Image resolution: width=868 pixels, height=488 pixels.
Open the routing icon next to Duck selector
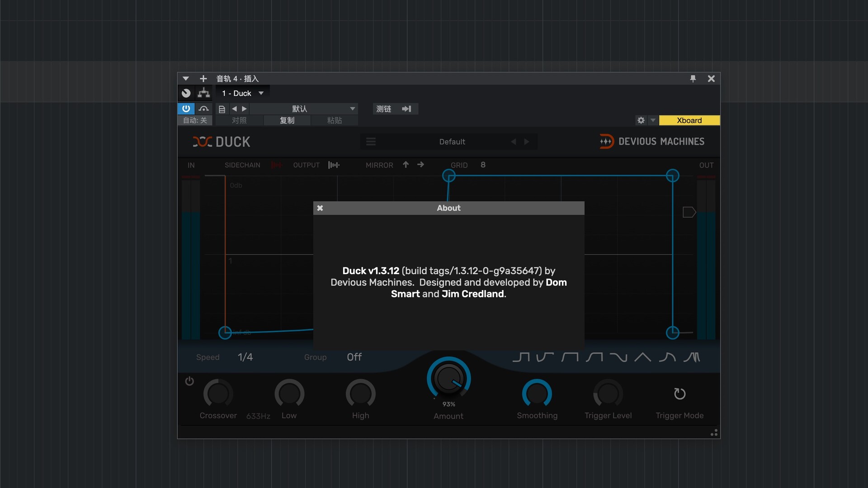point(204,93)
